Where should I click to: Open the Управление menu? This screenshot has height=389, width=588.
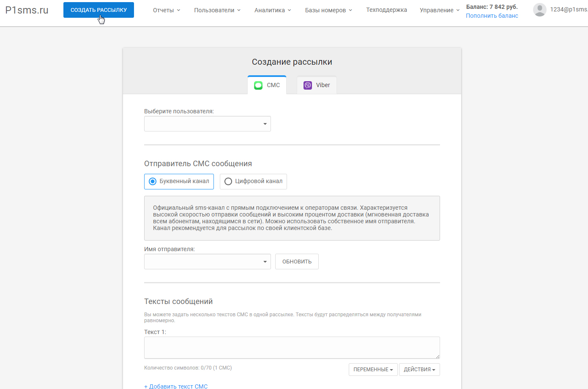click(x=440, y=10)
